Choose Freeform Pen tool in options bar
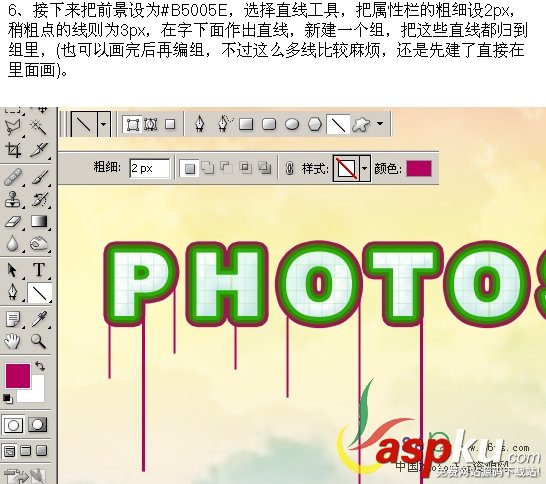The width and height of the screenshot is (546, 484). (225, 124)
